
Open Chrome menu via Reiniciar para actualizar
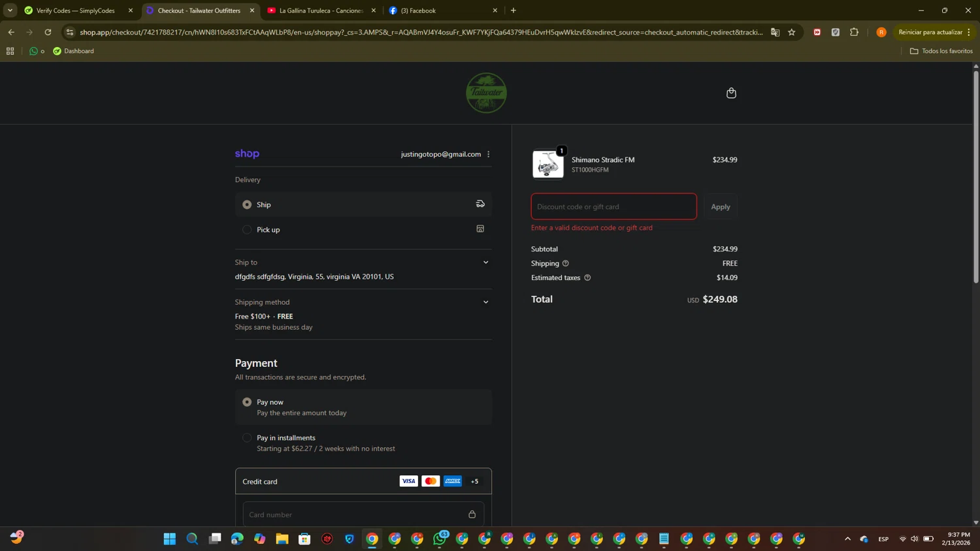(935, 32)
